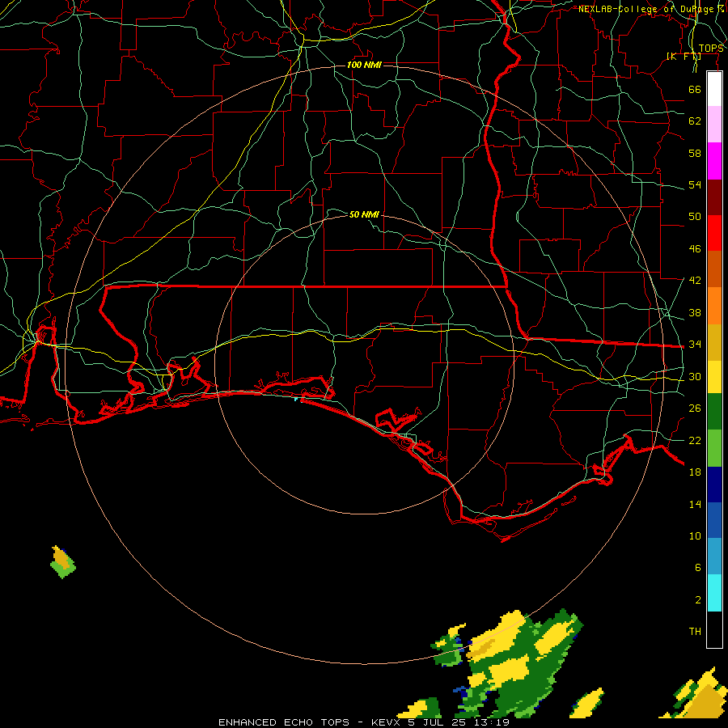Click the K FT units label
The image size is (728, 728).
[x=684, y=56]
